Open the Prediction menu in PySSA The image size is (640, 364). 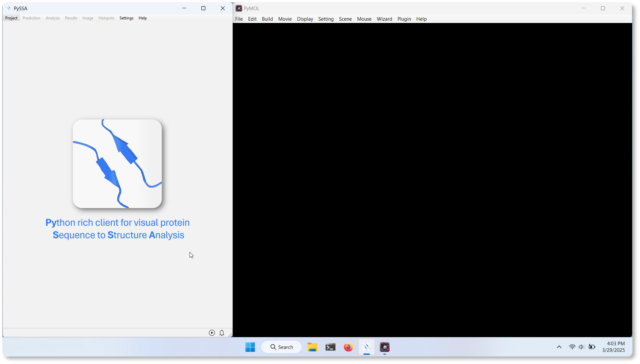click(x=32, y=18)
